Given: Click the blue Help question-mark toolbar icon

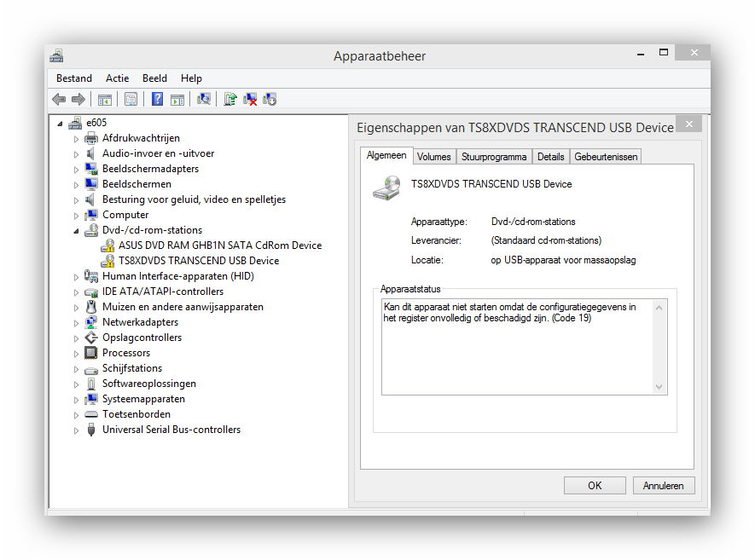Looking at the screenshot, I should click(x=158, y=99).
